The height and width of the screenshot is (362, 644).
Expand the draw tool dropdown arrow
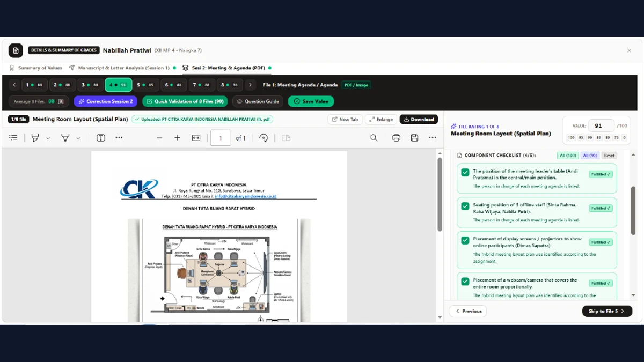click(78, 138)
